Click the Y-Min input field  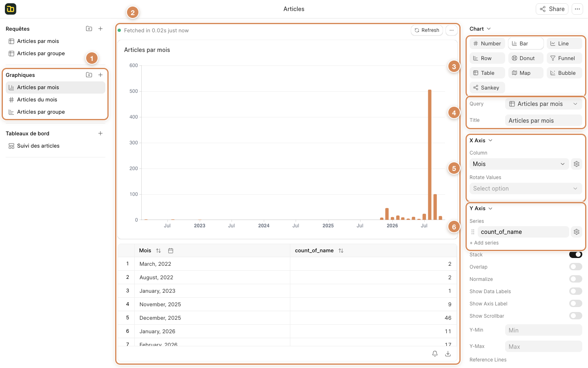[x=543, y=330]
